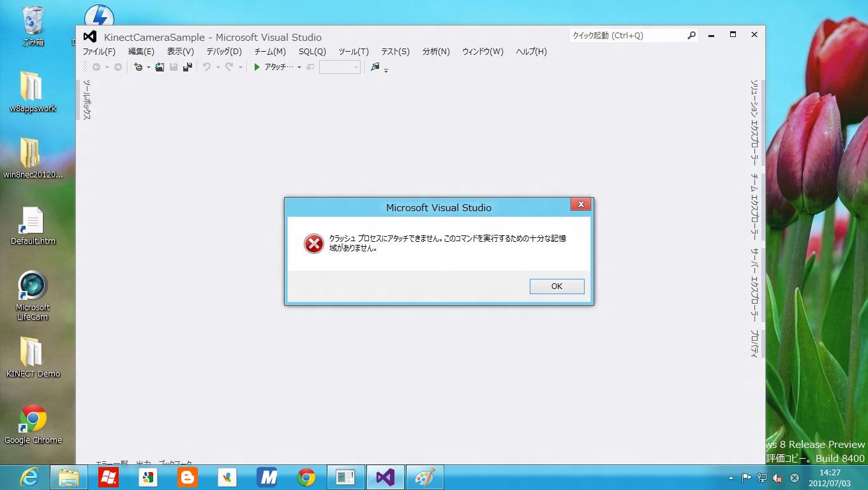This screenshot has width=868, height=490.
Task: Click the Visual Studio logo in title bar
Action: pyautogui.click(x=90, y=36)
